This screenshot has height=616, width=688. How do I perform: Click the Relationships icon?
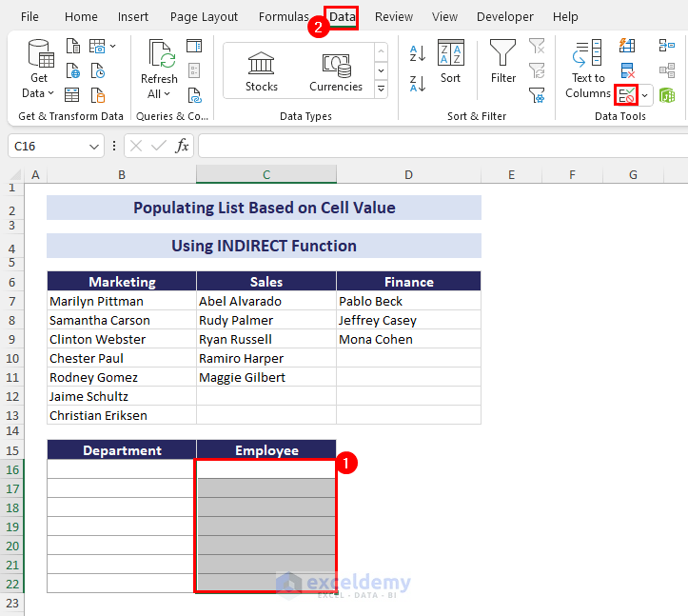(x=666, y=70)
